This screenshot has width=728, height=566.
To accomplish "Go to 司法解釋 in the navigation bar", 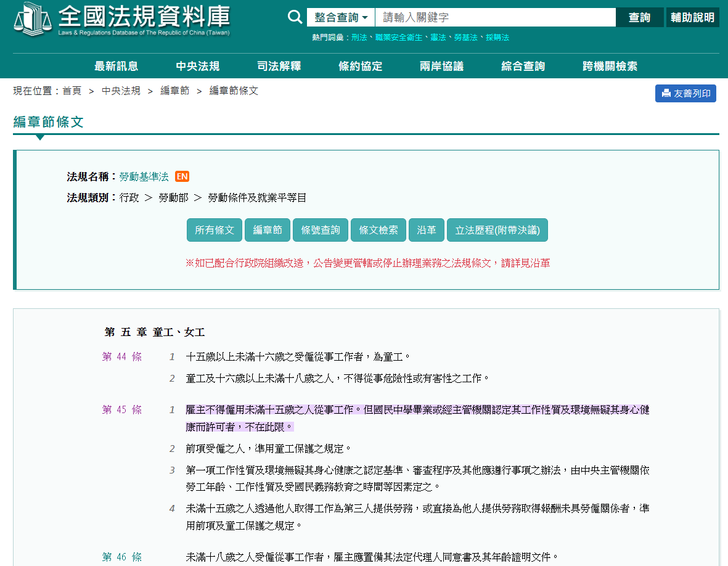I will pyautogui.click(x=279, y=67).
